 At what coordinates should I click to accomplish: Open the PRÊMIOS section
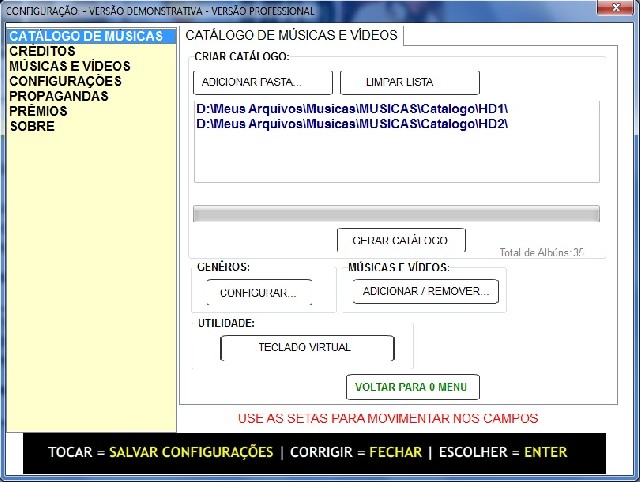pyautogui.click(x=38, y=111)
